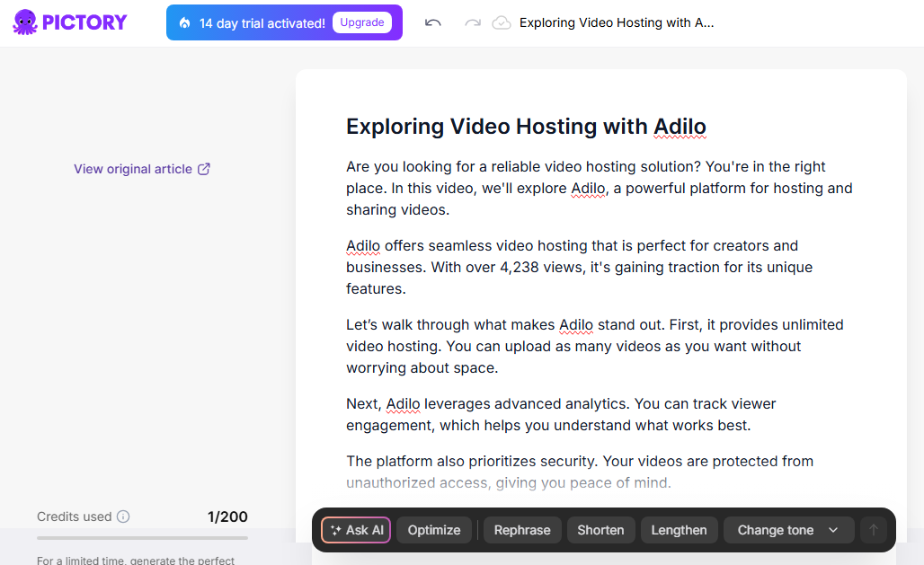Click the heading 'Exploring Video Hosting with Adilo'

pos(526,127)
